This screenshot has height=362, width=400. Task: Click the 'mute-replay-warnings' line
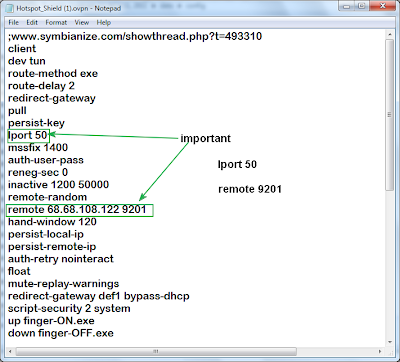coord(63,284)
